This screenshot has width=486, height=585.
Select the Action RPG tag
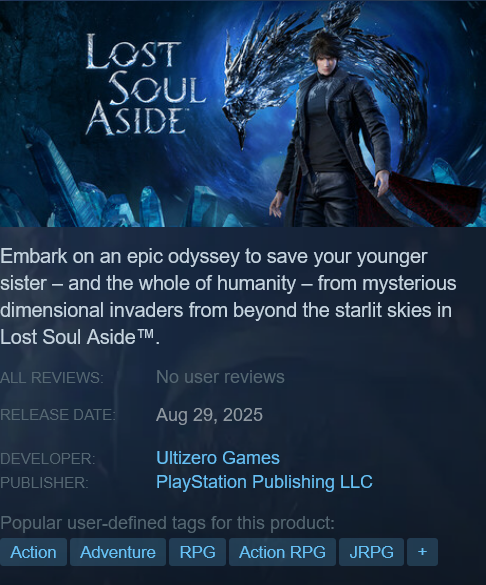(x=282, y=552)
